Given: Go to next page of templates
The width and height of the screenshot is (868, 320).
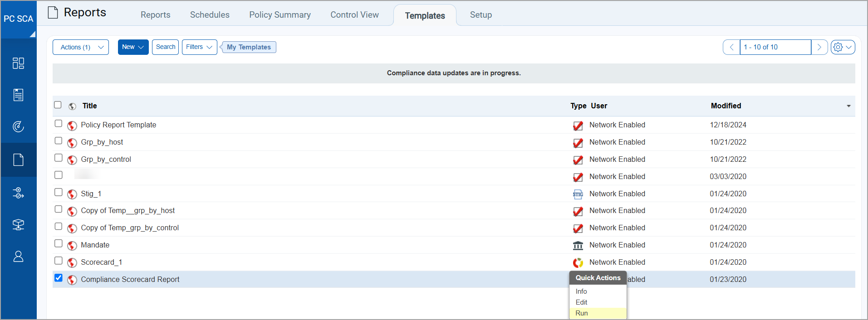Looking at the screenshot, I should pos(819,47).
